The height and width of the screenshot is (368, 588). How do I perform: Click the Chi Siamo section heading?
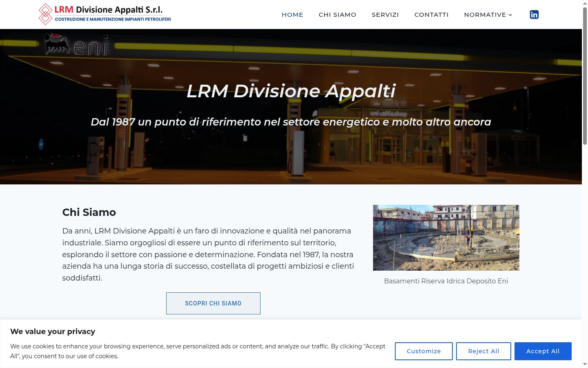point(89,212)
